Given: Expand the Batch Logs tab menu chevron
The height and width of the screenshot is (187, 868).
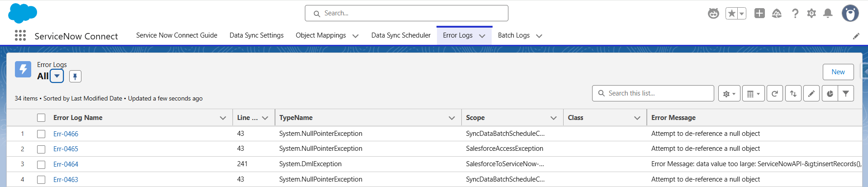Looking at the screenshot, I should pyautogui.click(x=539, y=36).
